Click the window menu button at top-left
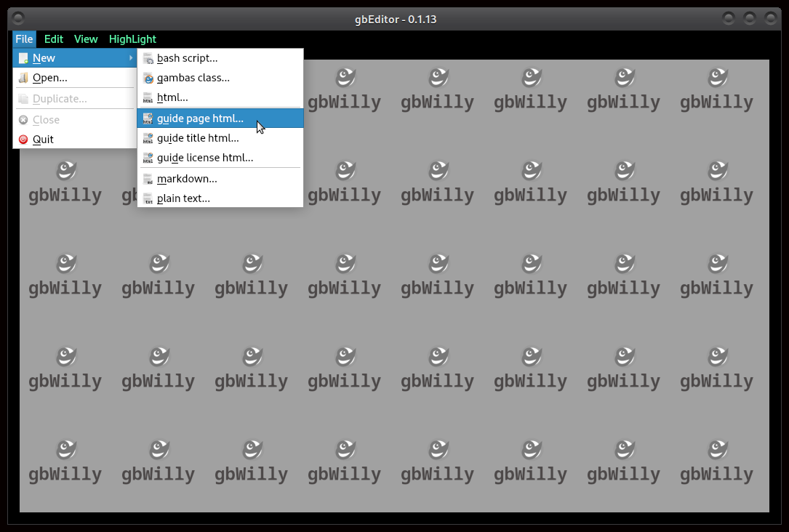789x532 pixels. (18, 18)
